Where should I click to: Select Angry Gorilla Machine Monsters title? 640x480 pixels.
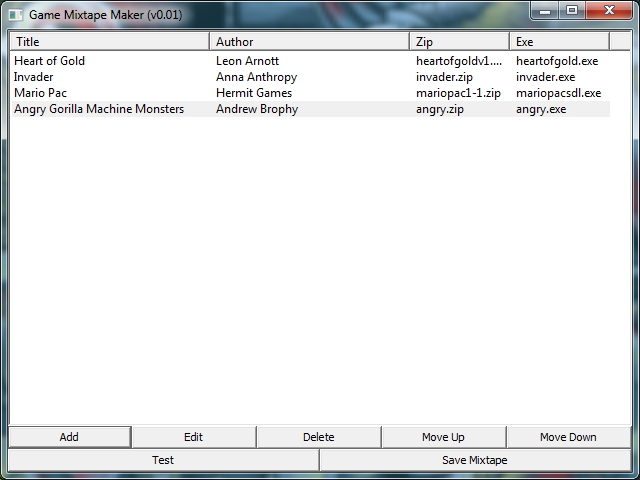pos(99,109)
